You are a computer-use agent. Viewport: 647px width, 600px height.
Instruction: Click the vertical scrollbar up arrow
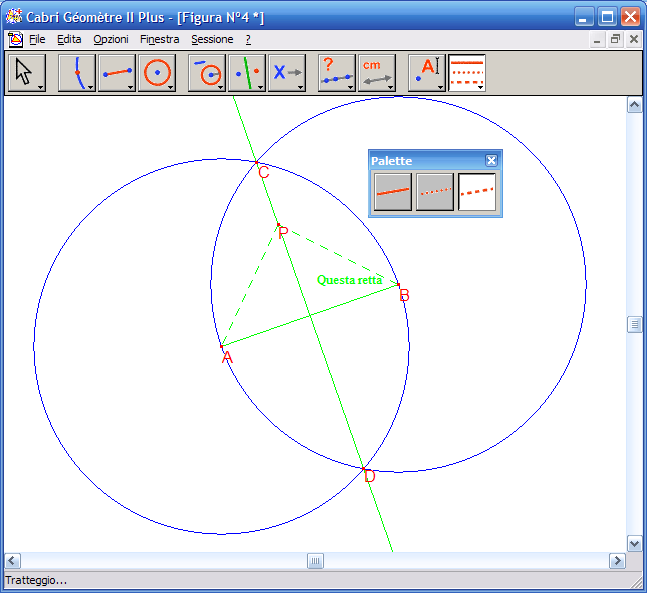tap(634, 105)
